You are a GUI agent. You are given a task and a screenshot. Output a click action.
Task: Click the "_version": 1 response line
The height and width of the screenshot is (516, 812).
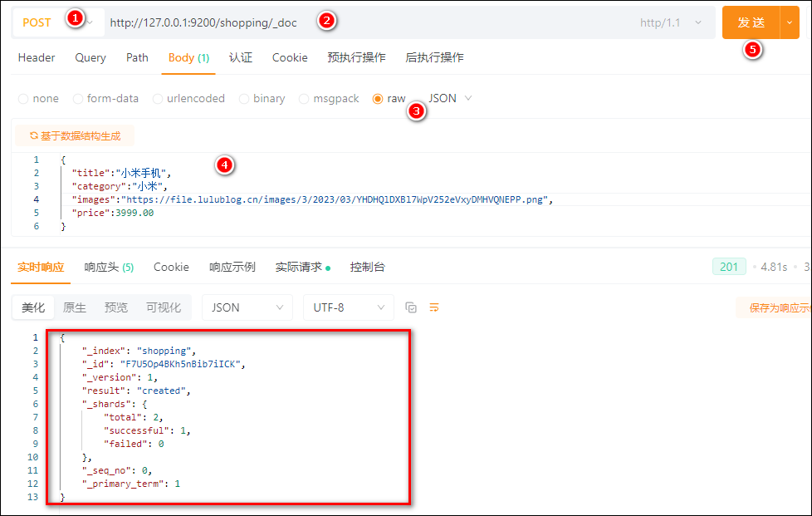119,378
